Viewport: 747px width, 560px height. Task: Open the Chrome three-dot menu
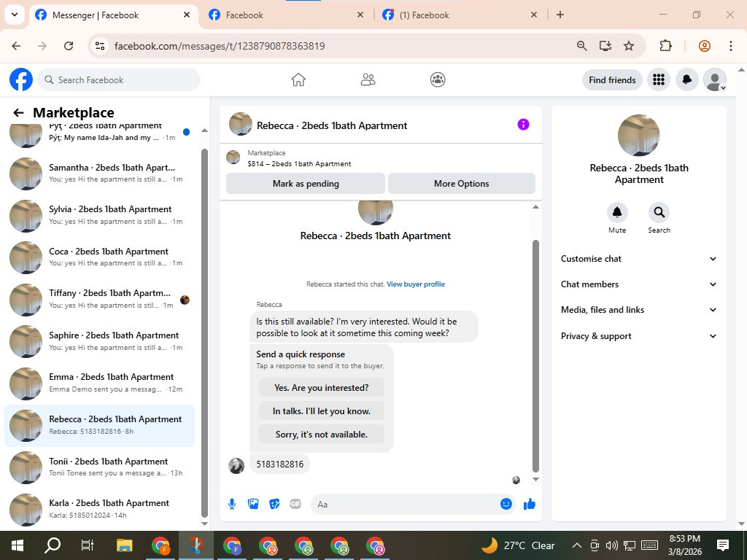click(731, 46)
